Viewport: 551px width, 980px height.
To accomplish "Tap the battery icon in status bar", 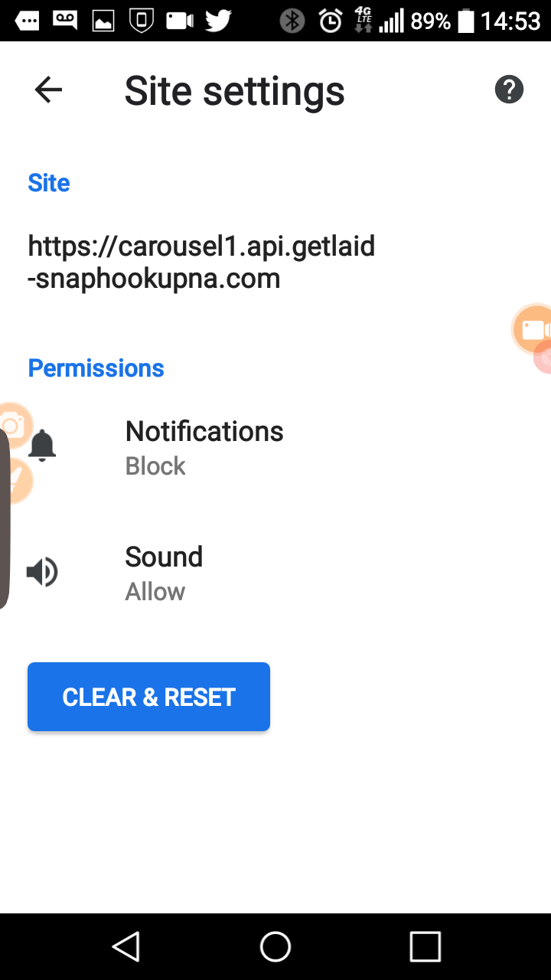I will click(465, 21).
